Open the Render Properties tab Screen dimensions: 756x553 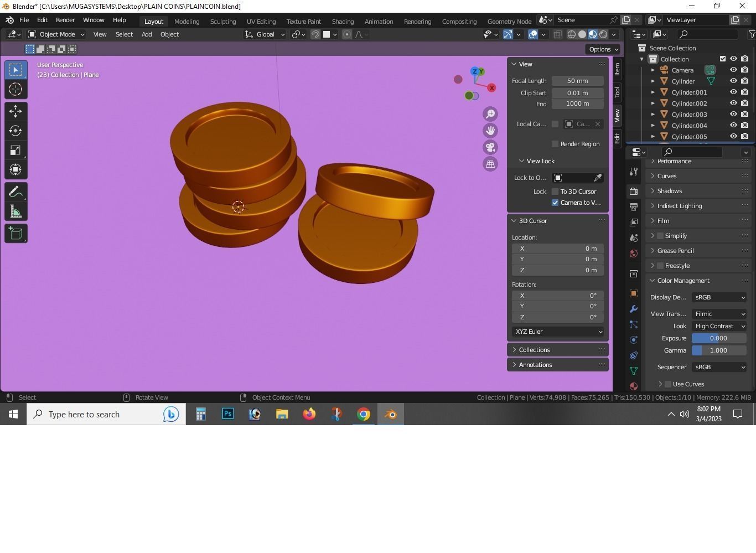(633, 190)
